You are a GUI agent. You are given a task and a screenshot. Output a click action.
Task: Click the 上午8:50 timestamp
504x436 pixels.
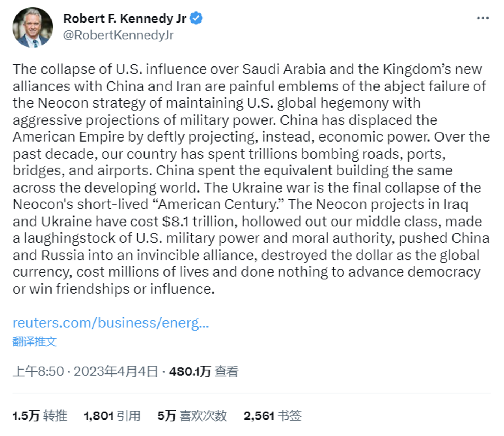pyautogui.click(x=38, y=371)
